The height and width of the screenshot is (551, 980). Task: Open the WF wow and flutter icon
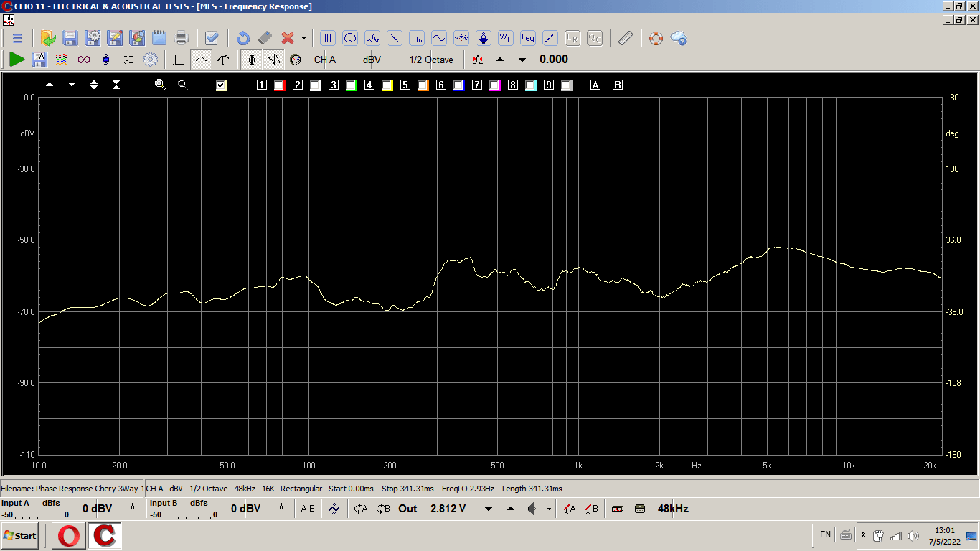(x=506, y=38)
